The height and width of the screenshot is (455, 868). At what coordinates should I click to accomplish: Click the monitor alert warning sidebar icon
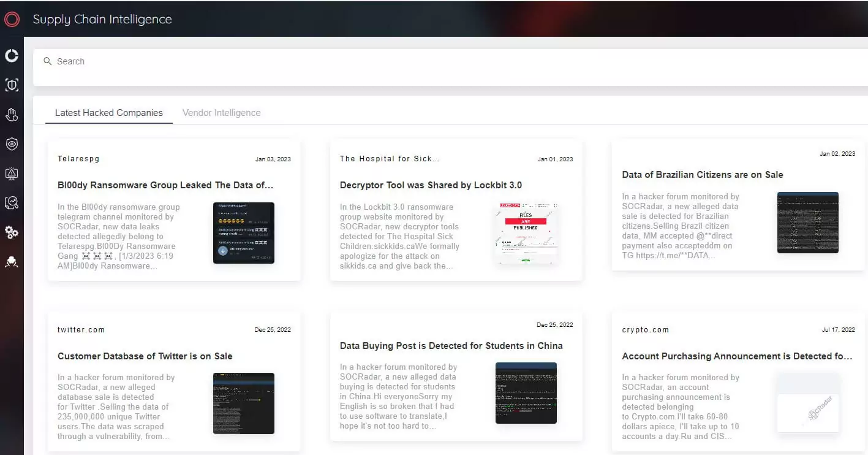pyautogui.click(x=12, y=174)
